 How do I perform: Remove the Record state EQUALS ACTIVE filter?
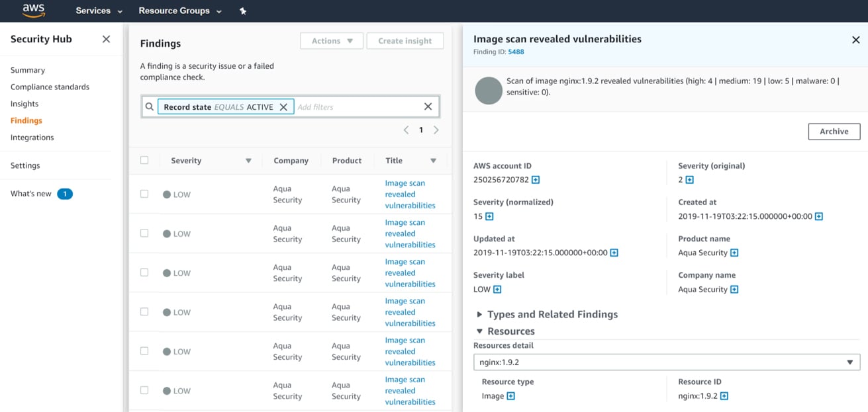pyautogui.click(x=283, y=107)
